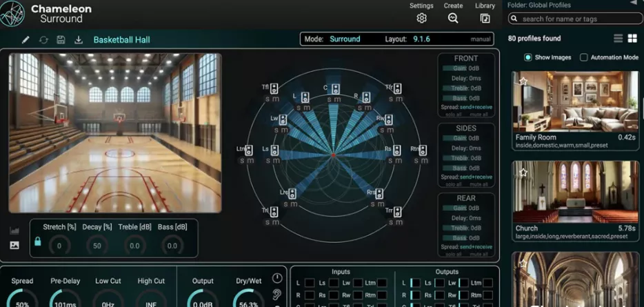Click the Basketball Hall room image
Screen dimensions: 644x307
[115, 133]
